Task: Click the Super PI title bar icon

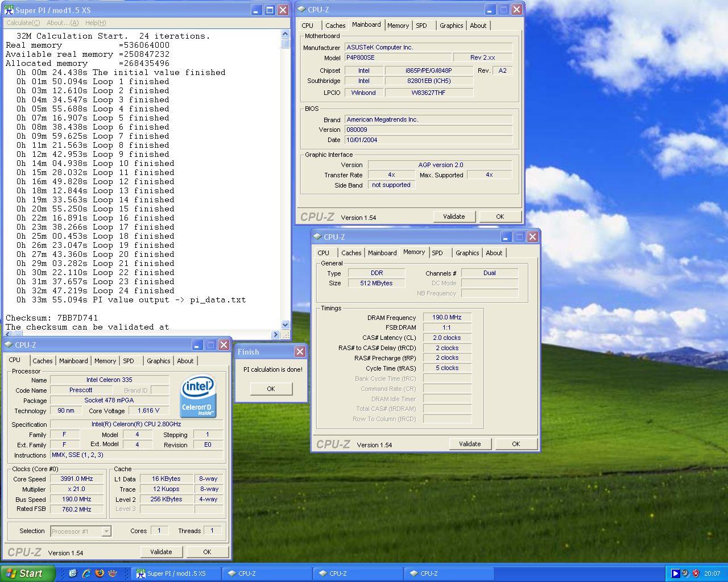Action: [9, 10]
